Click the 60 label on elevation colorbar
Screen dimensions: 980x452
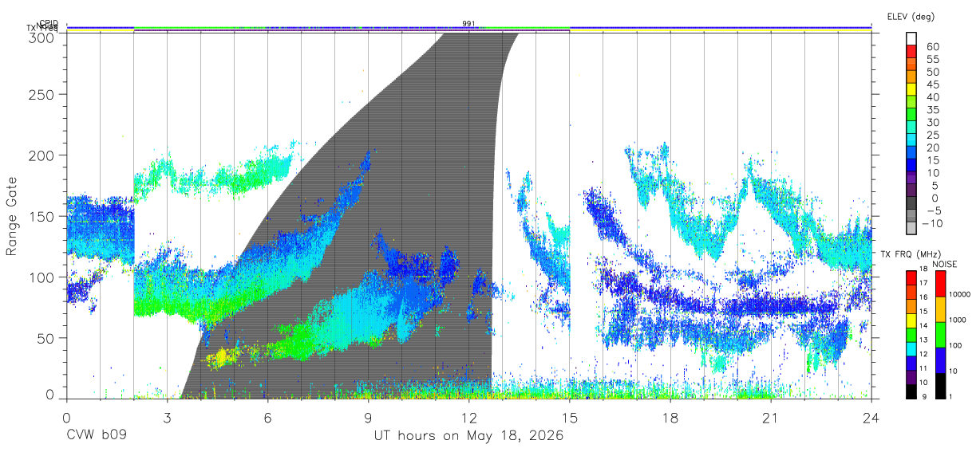pos(932,46)
